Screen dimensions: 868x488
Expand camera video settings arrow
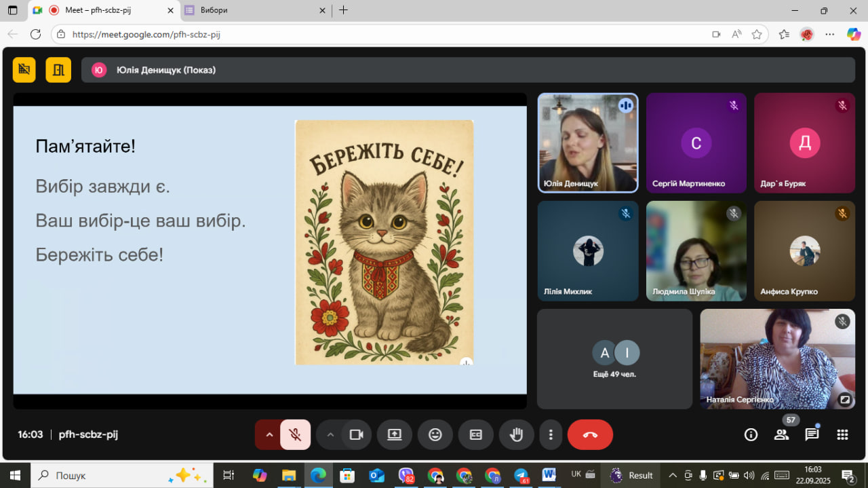click(x=330, y=434)
